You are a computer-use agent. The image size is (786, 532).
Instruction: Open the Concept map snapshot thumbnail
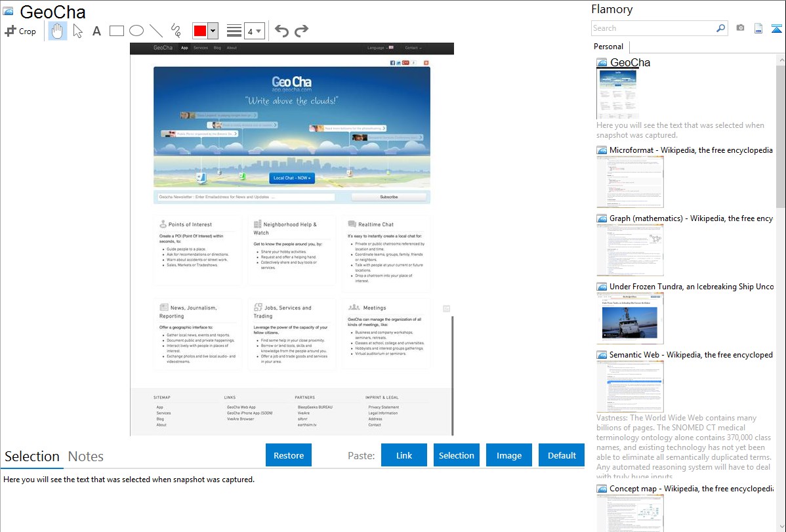pos(630,514)
